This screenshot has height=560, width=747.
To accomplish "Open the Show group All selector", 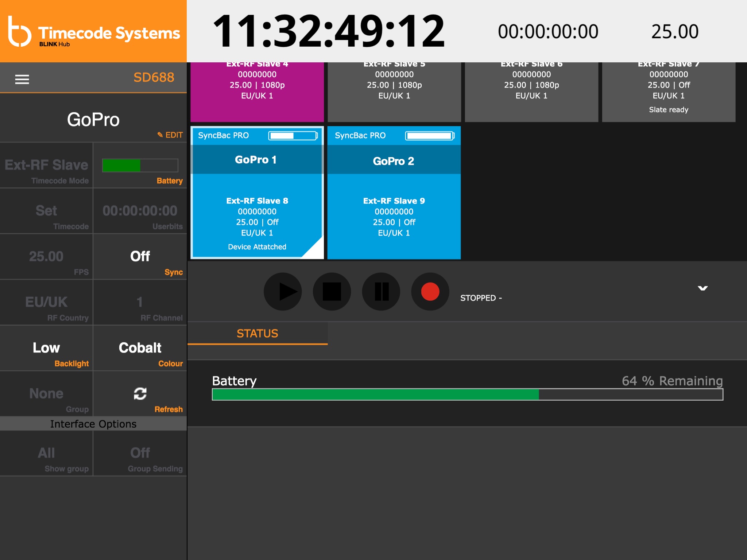I will [x=46, y=454].
